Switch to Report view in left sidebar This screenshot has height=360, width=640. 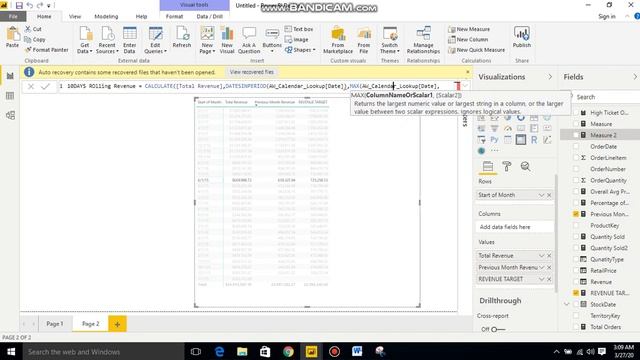[x=10, y=76]
